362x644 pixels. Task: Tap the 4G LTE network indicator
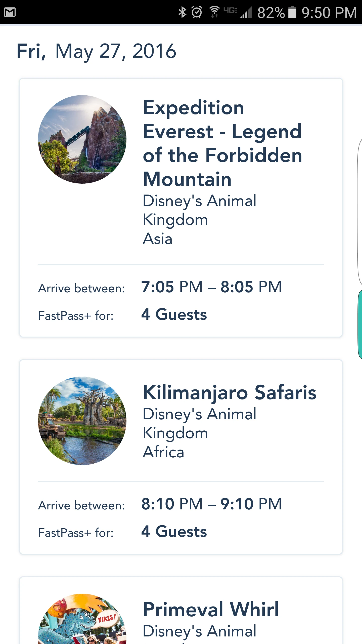pyautogui.click(x=230, y=10)
